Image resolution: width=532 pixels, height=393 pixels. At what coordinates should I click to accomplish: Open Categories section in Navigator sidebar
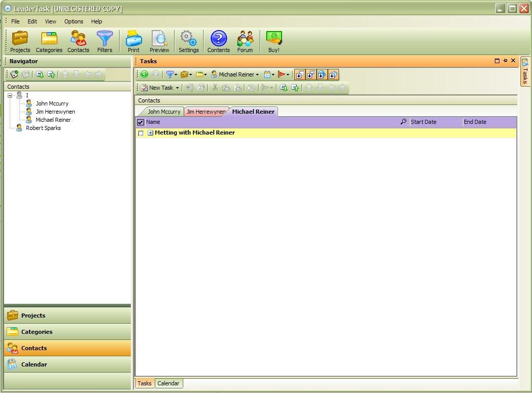68,332
